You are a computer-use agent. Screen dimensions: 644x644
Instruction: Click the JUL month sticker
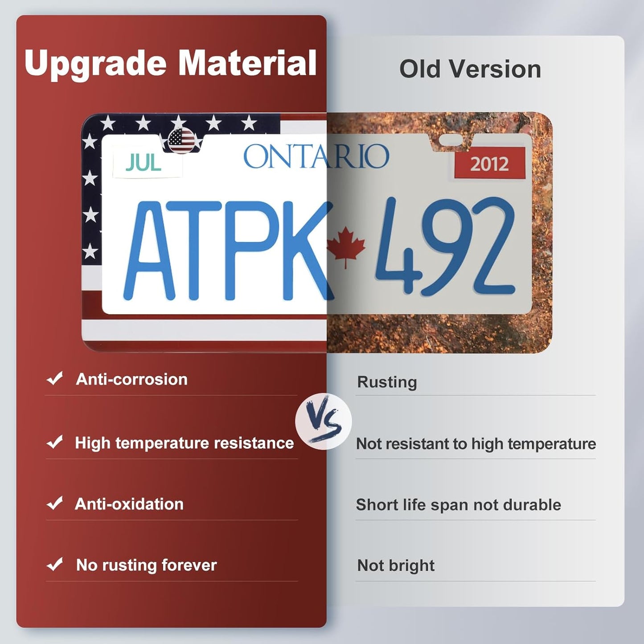pos(148,164)
